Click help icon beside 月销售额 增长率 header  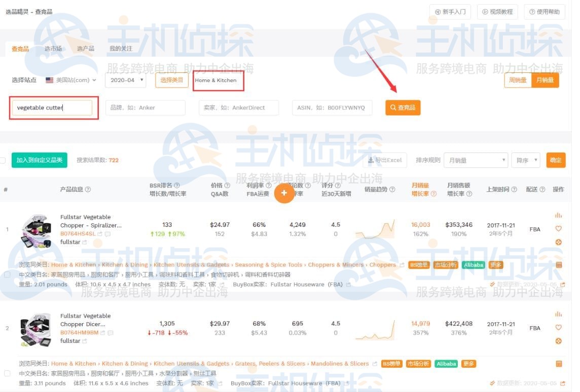[x=469, y=193]
